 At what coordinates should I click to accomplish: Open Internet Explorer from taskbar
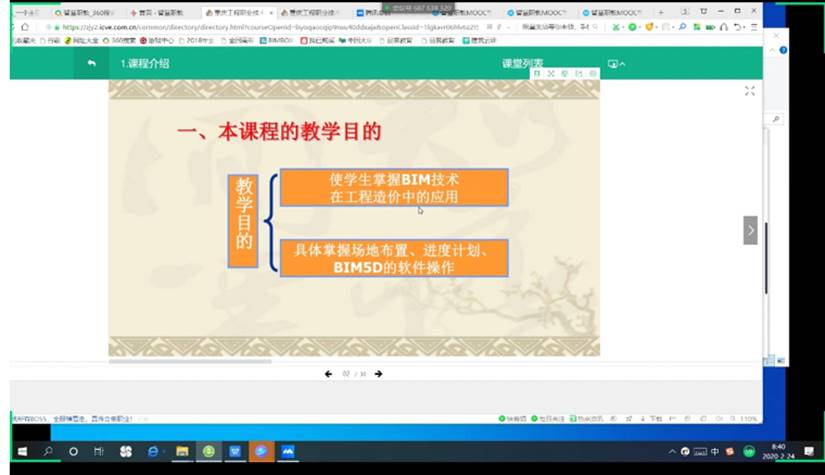[153, 451]
